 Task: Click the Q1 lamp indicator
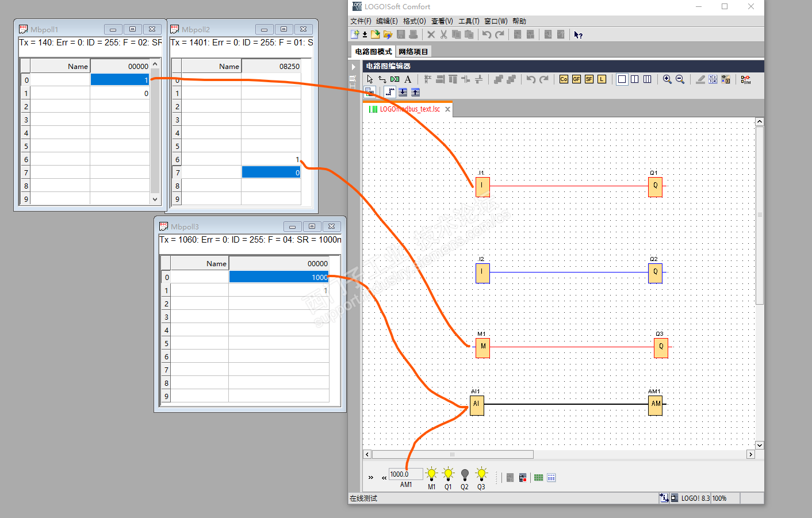coord(448,474)
